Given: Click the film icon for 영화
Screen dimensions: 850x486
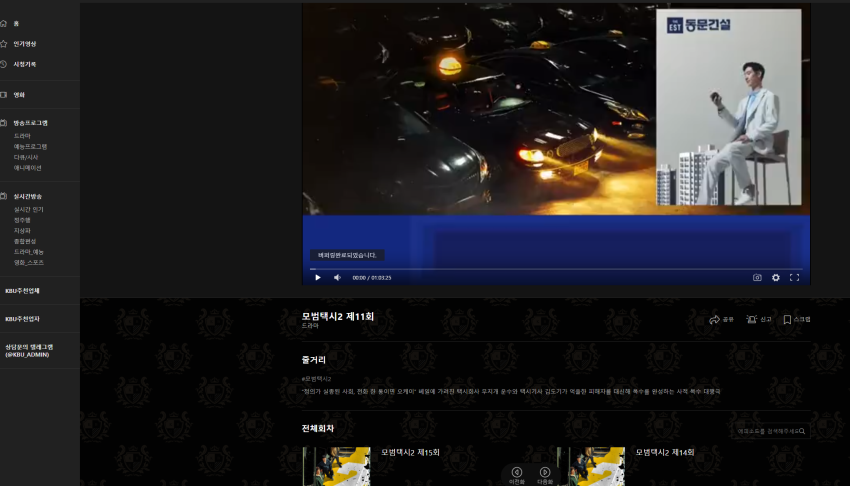Looking at the screenshot, I should [3, 95].
